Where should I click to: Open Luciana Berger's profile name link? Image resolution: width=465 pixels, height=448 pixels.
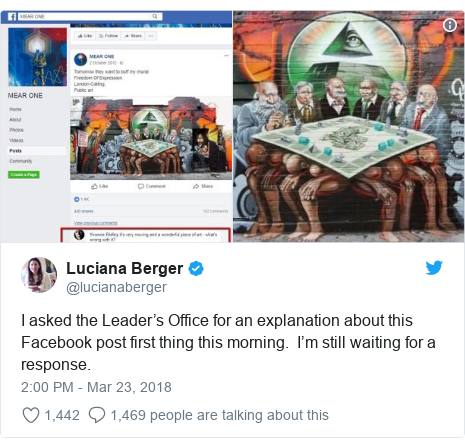pos(125,269)
